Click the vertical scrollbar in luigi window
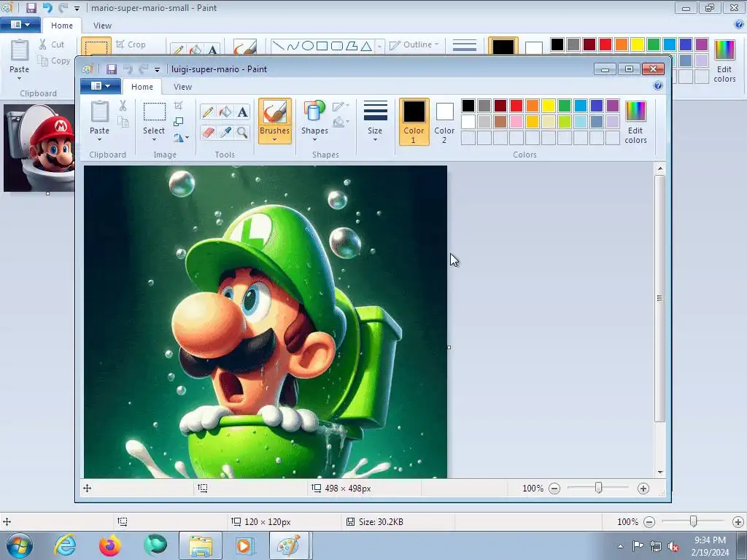Image resolution: width=747 pixels, height=560 pixels. (x=659, y=298)
